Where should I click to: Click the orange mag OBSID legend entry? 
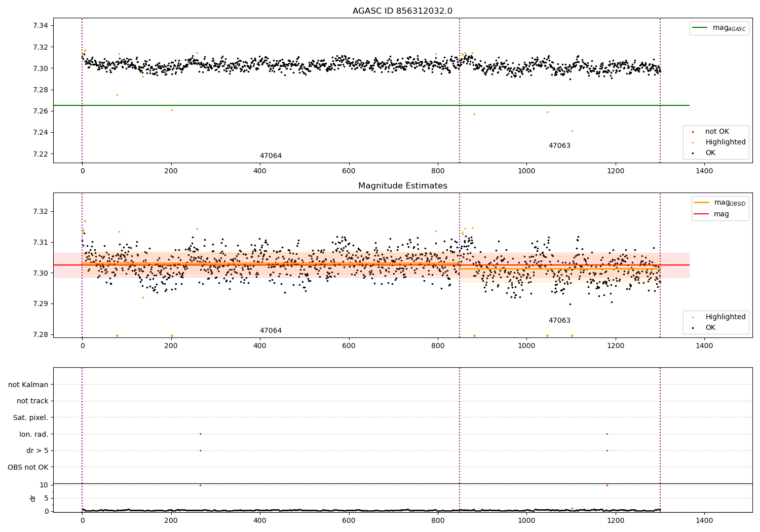pyautogui.click(x=720, y=203)
